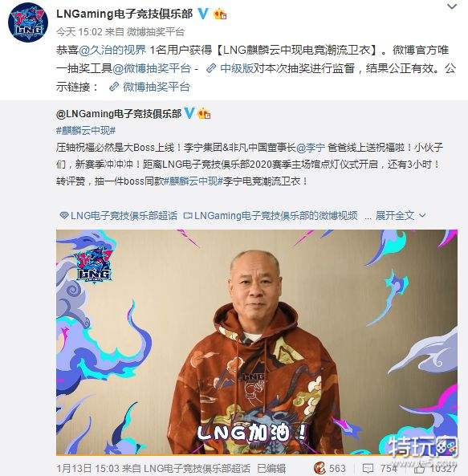This screenshot has height=476, width=468.
Task: Click the LNG avatar logo at the top
Action: point(28,22)
